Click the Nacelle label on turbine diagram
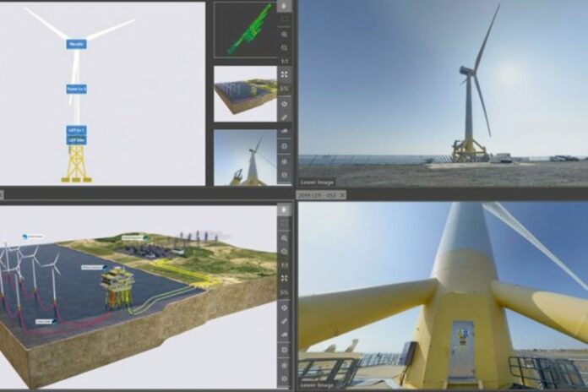 click(76, 44)
